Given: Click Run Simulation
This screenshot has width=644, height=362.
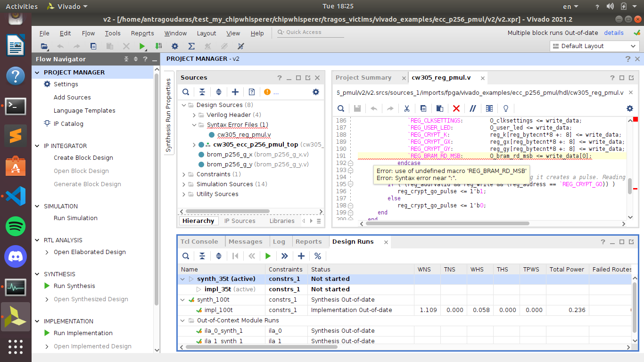Looking at the screenshot, I should [75, 218].
